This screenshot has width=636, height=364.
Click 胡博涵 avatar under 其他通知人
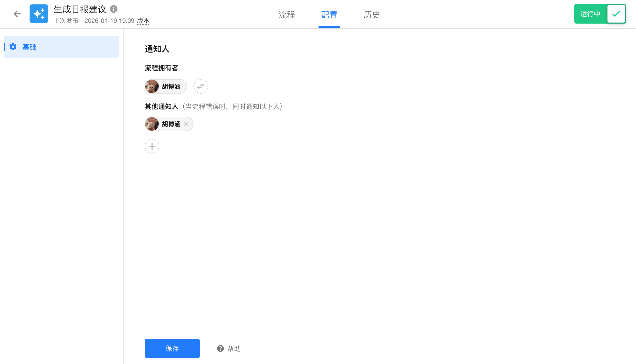(x=152, y=124)
